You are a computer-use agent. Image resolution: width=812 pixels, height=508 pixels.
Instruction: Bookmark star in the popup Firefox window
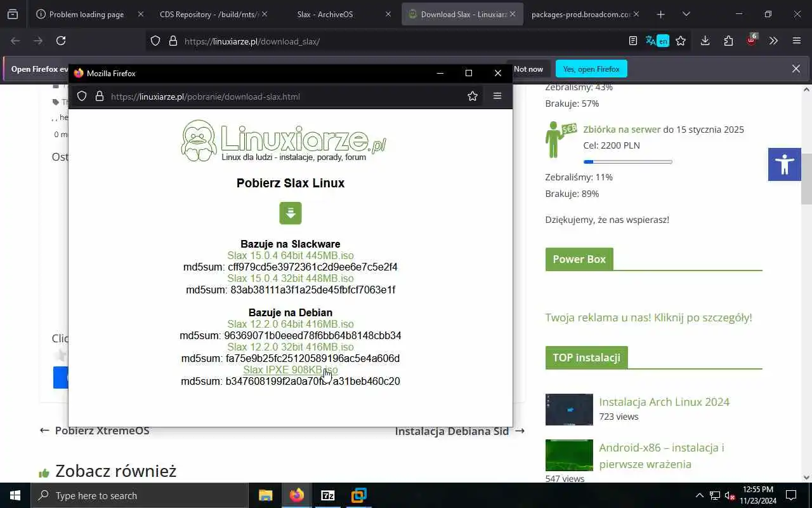click(x=473, y=96)
